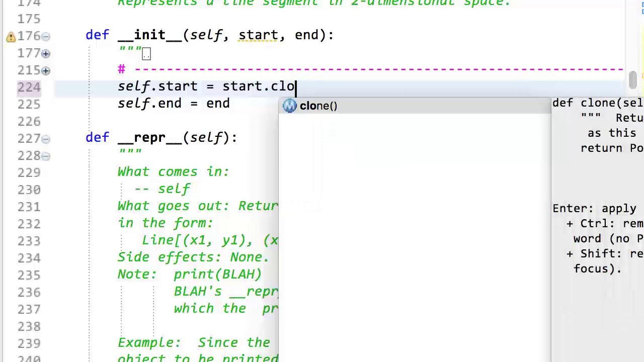This screenshot has height=362, width=644.
Task: Click line number 229 in the gutter
Action: [x=29, y=172]
